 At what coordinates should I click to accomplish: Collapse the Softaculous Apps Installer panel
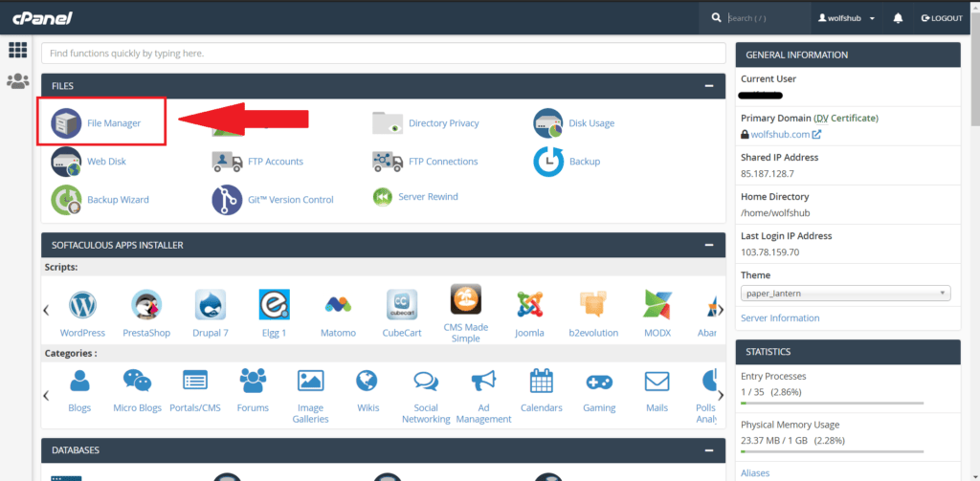click(x=709, y=245)
